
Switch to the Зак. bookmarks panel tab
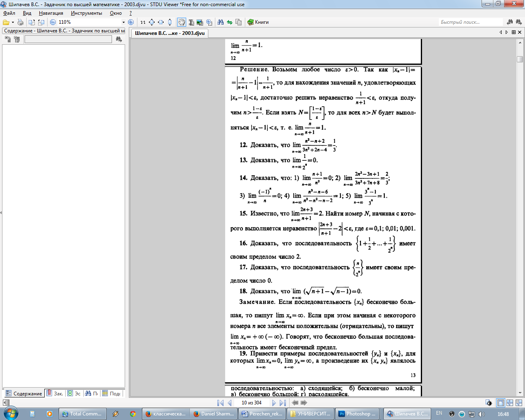[x=55, y=393]
